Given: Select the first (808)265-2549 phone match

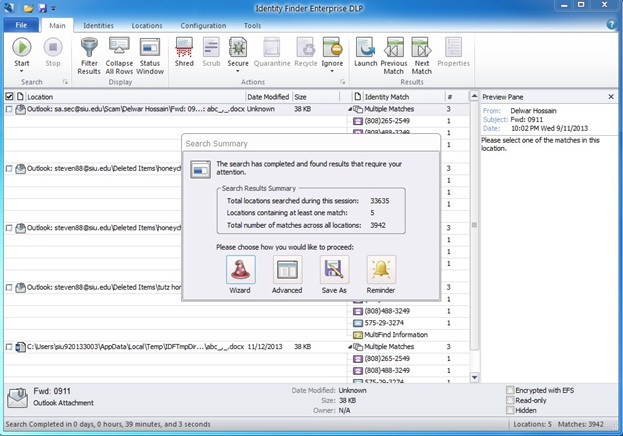Looking at the screenshot, I should [x=387, y=121].
